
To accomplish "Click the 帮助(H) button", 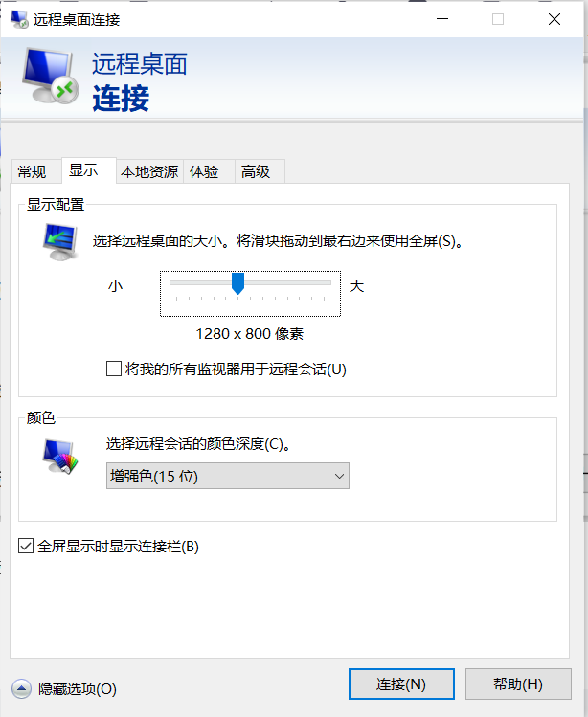I will pyautogui.click(x=518, y=684).
